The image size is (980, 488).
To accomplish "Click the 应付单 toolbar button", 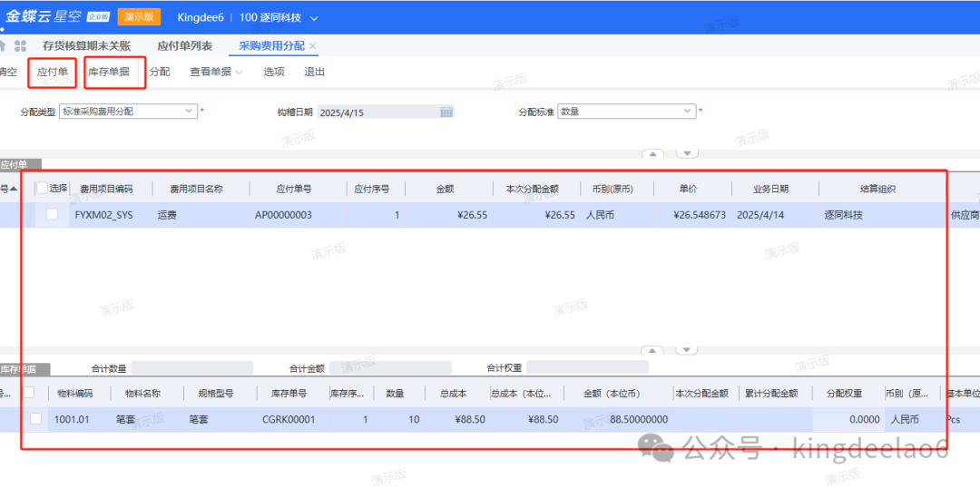I will pyautogui.click(x=52, y=72).
